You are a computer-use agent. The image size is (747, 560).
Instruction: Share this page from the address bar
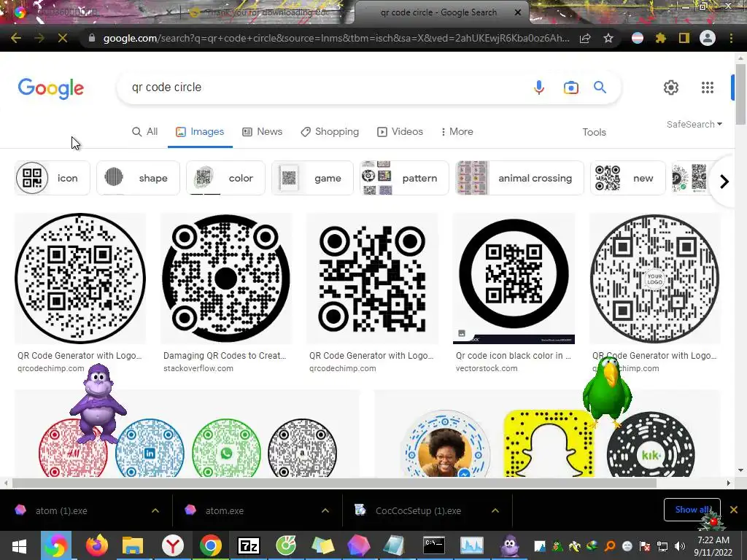click(x=585, y=38)
